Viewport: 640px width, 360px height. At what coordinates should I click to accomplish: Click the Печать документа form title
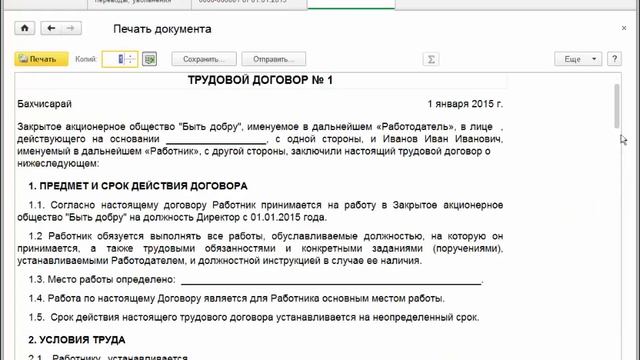coord(162,29)
